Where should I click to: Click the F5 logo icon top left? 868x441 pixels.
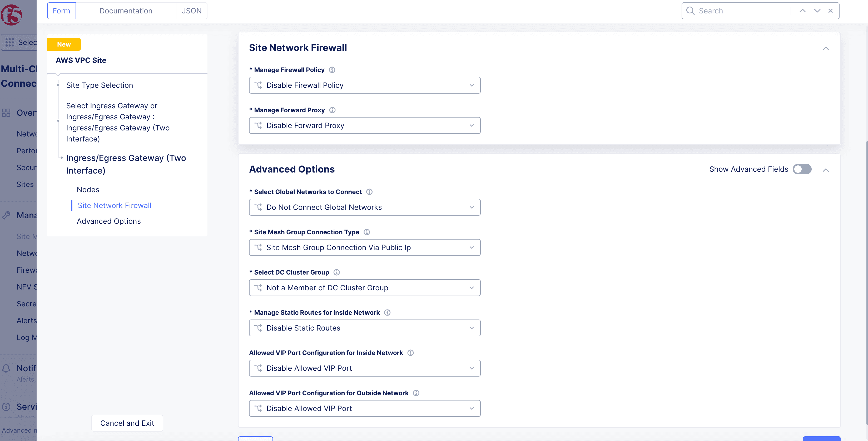(12, 12)
